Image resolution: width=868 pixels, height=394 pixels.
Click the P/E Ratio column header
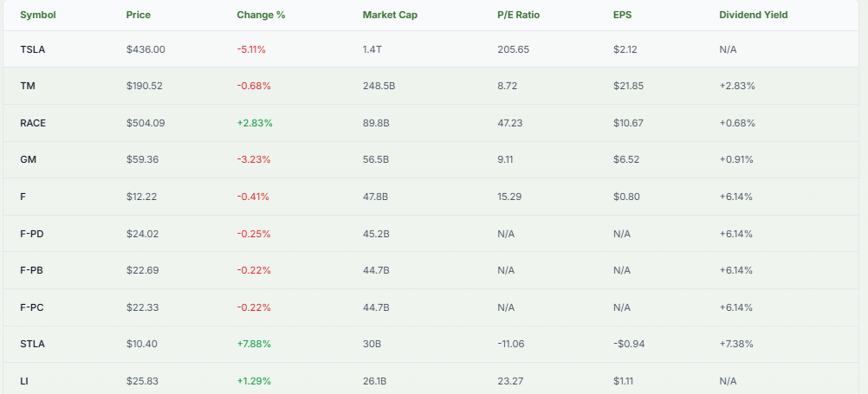(519, 15)
